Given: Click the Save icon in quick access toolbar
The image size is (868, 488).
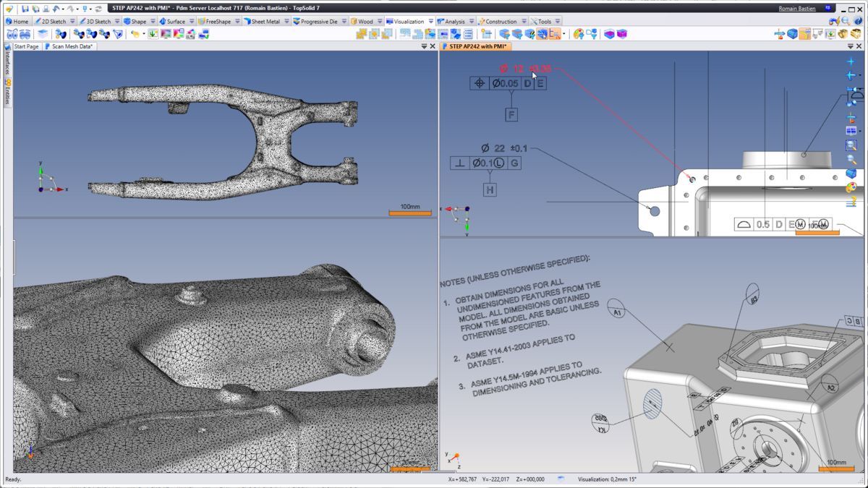Looking at the screenshot, I should click(x=25, y=9).
